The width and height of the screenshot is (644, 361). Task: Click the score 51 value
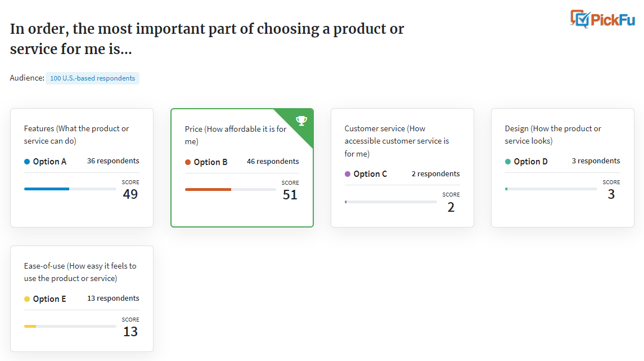(x=290, y=195)
